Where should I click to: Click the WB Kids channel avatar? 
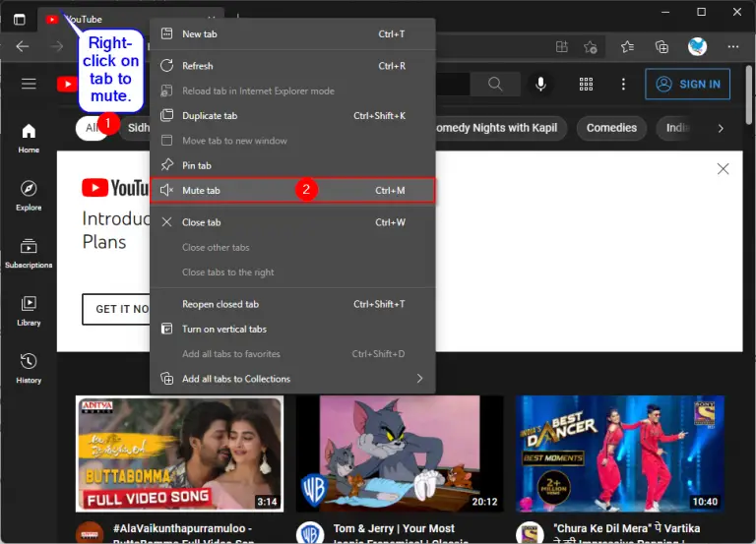click(x=309, y=532)
